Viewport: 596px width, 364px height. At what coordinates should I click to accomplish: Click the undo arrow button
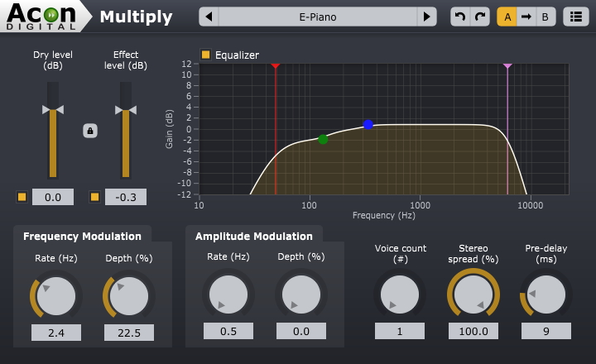pyautogui.click(x=460, y=17)
